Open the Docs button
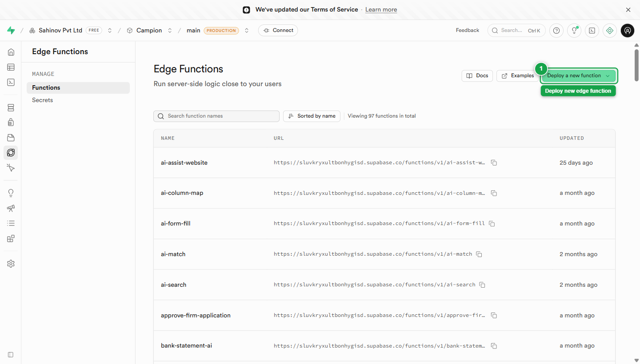Image resolution: width=640 pixels, height=364 pixels. click(477, 76)
